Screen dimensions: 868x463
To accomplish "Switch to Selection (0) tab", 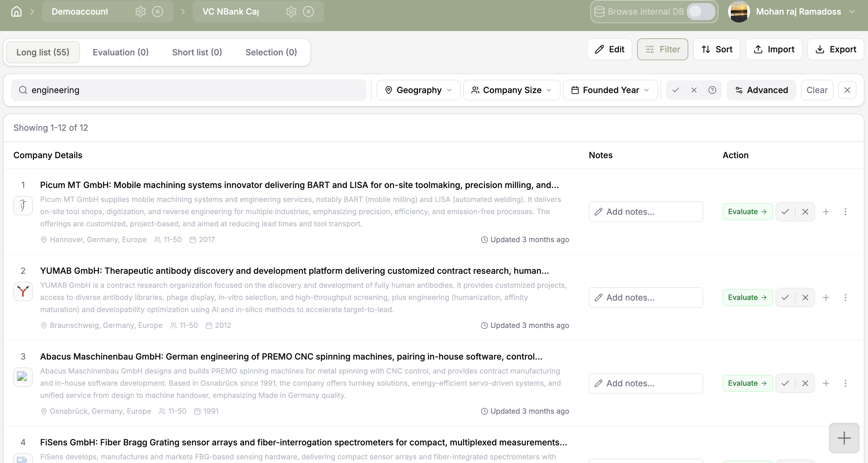I will (271, 52).
